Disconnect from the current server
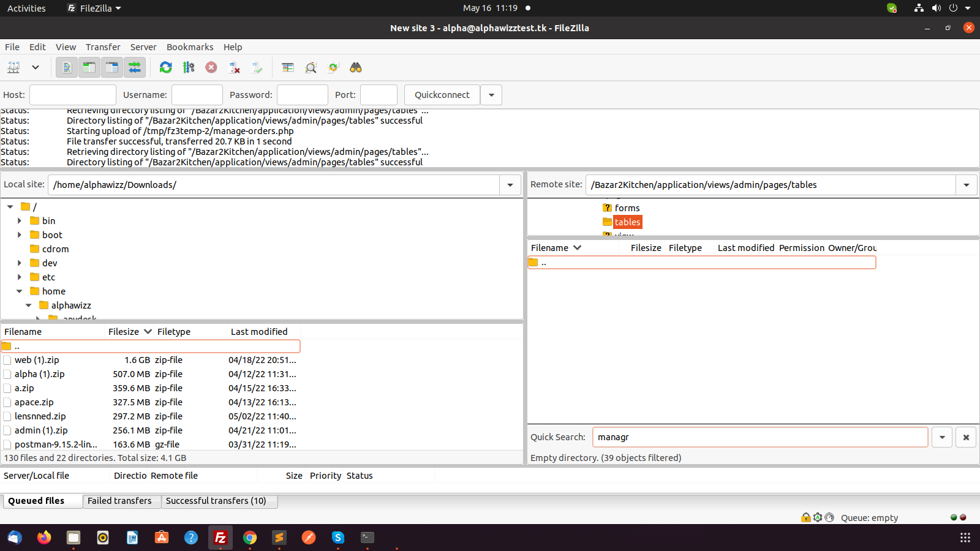This screenshot has height=551, width=980. point(234,67)
